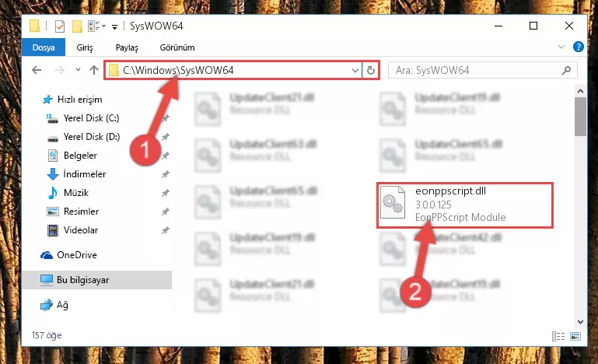Expand the ribbon with the chevron
The width and height of the screenshot is (598, 364).
click(x=561, y=47)
